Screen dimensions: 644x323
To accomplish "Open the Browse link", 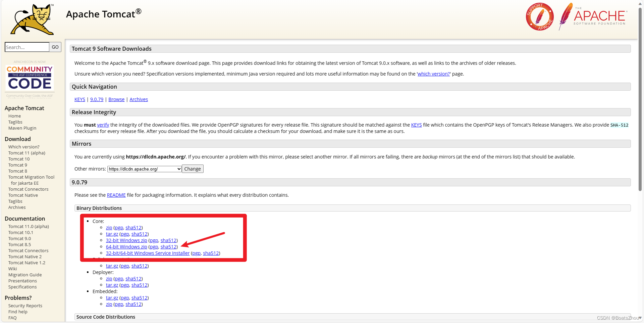I will tap(116, 99).
